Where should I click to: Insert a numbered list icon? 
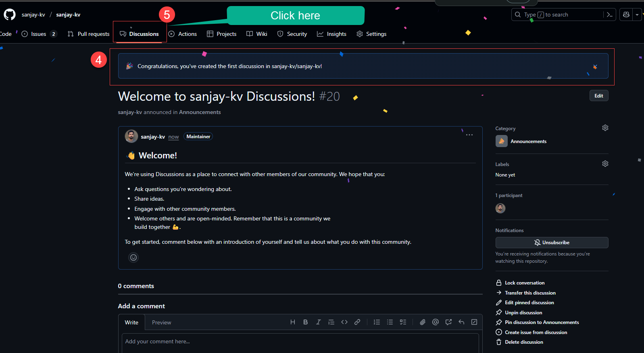377,322
